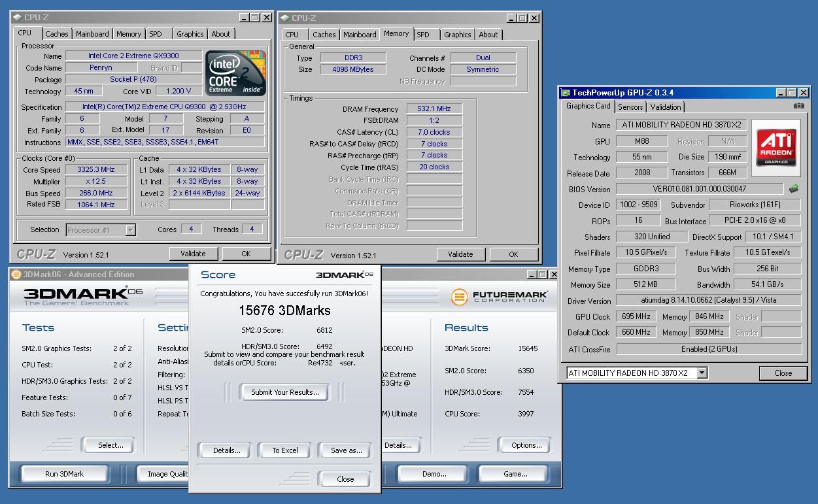
Task: Click GPU-Z screenshot camera icon
Action: click(x=798, y=106)
